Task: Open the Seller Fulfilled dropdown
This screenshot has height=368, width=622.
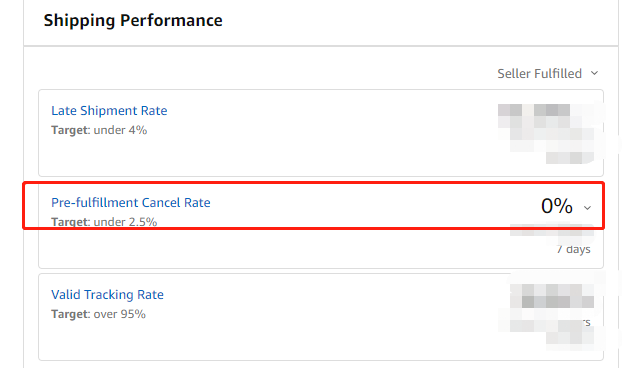Action: pyautogui.click(x=547, y=73)
